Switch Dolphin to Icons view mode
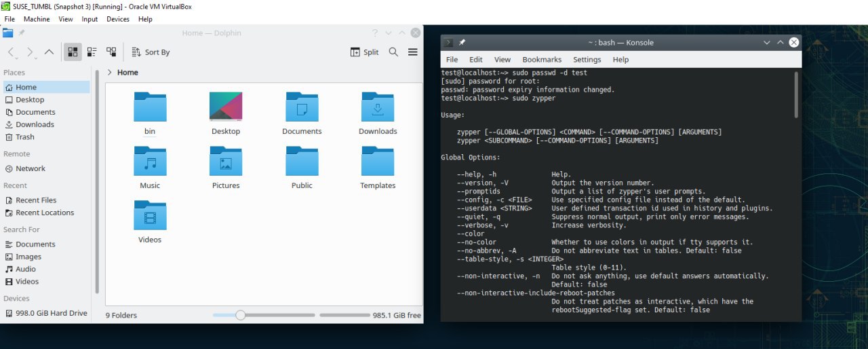This screenshot has height=349, width=868. click(73, 52)
